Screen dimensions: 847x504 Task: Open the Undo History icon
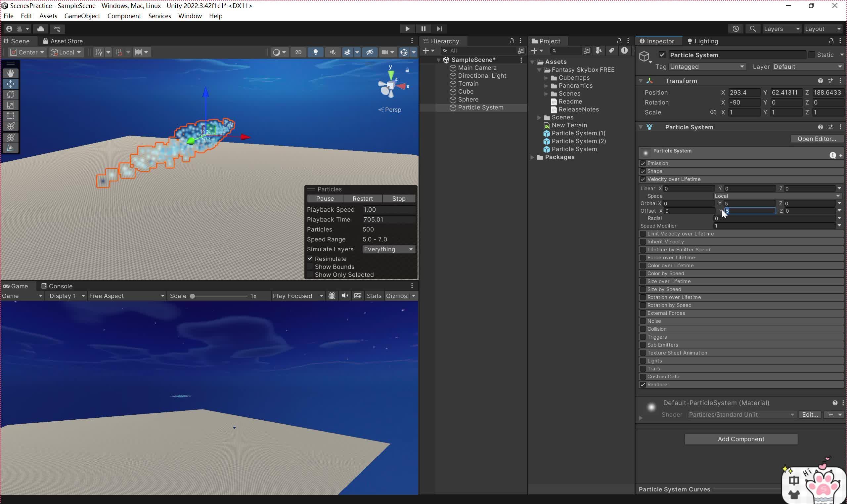coord(736,29)
